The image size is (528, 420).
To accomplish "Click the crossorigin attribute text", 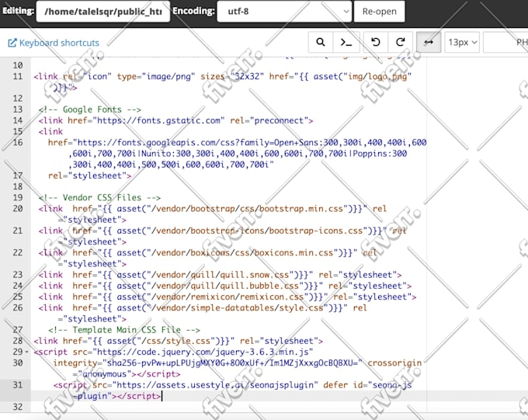I will pyautogui.click(x=394, y=363).
